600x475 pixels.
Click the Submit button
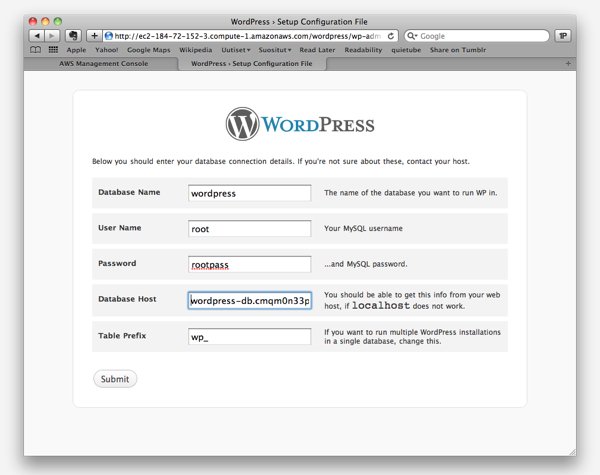115,379
